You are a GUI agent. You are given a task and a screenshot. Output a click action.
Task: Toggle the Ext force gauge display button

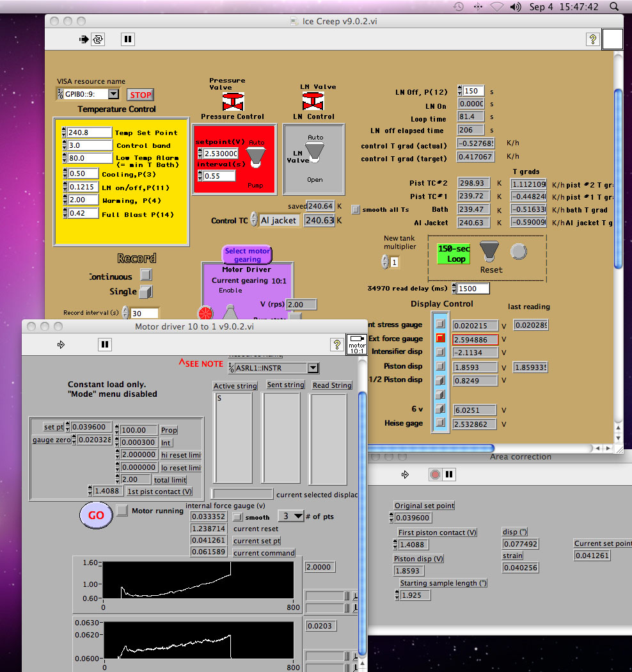(x=440, y=339)
